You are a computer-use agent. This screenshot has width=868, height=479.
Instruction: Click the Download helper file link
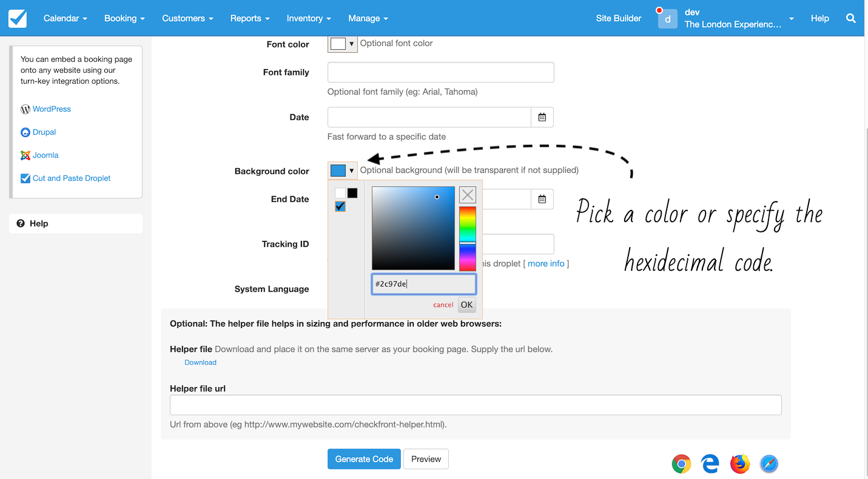(200, 362)
